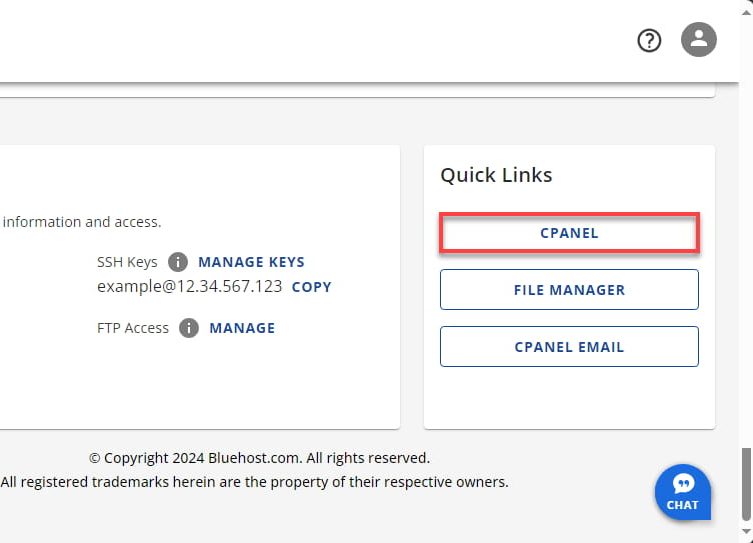
Task: Open the user account profile icon
Action: [699, 41]
